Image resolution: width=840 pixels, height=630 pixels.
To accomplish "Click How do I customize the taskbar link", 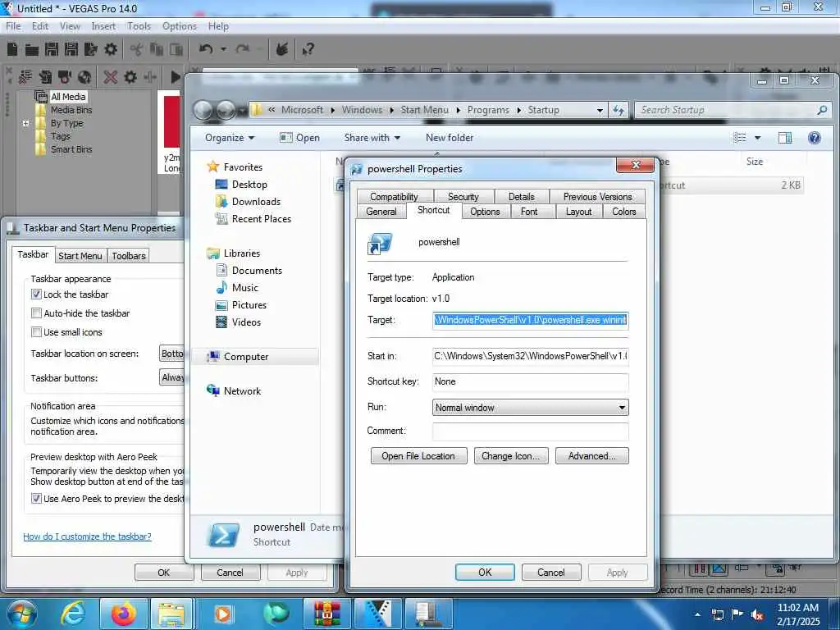I will [87, 536].
